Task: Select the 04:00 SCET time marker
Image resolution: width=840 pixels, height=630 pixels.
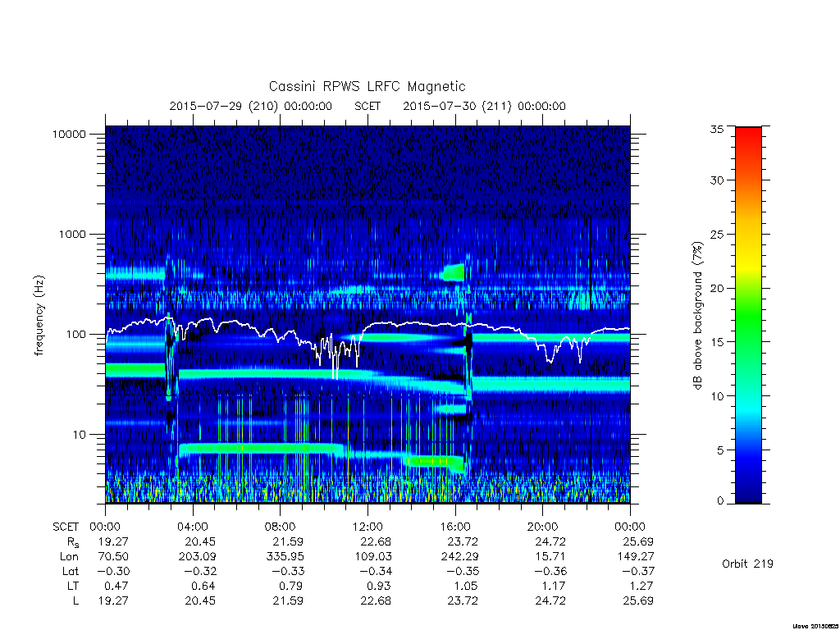Action: pyautogui.click(x=193, y=527)
